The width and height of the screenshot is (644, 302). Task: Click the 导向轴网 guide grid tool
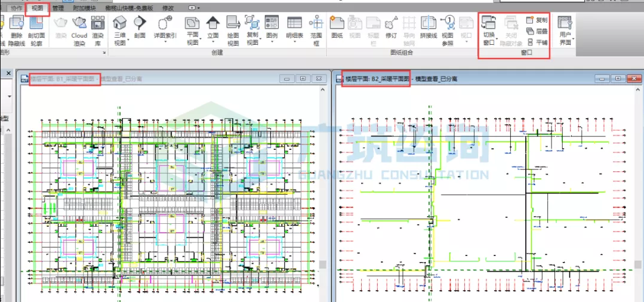coord(409,31)
